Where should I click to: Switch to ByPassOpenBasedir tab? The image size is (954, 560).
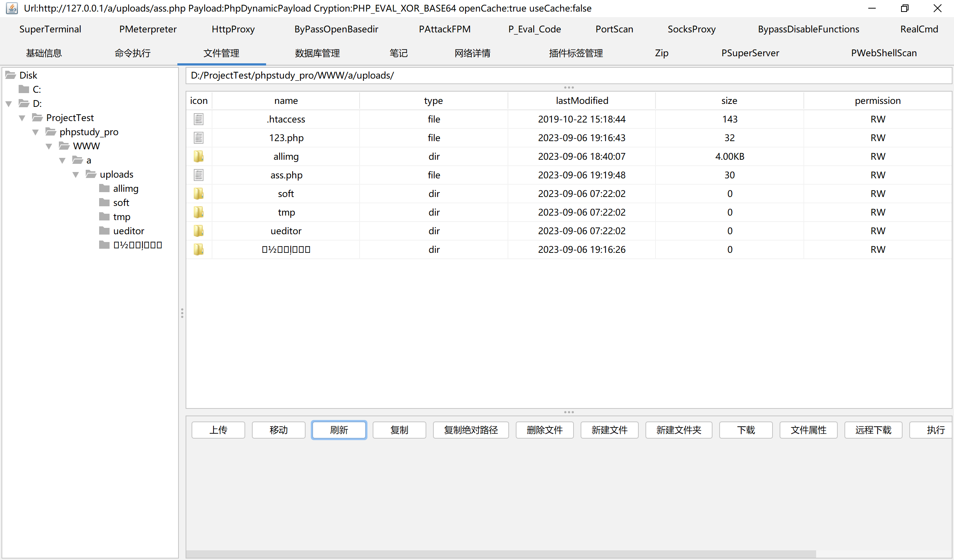(x=336, y=29)
